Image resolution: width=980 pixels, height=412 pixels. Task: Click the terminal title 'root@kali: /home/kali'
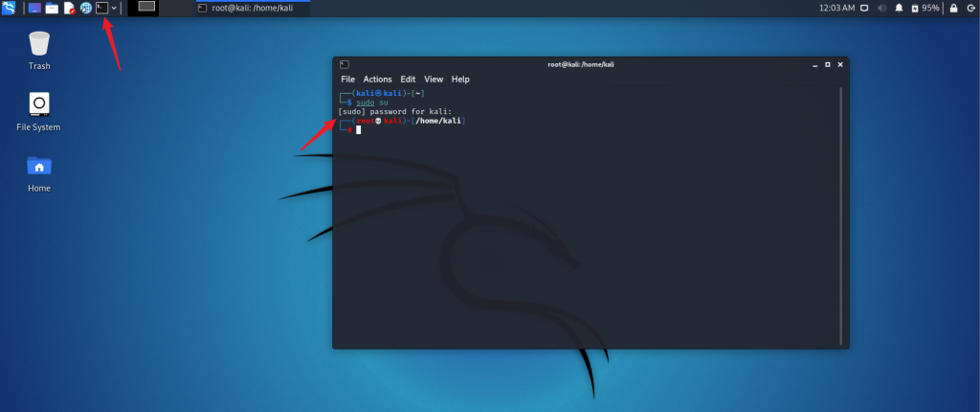[581, 64]
